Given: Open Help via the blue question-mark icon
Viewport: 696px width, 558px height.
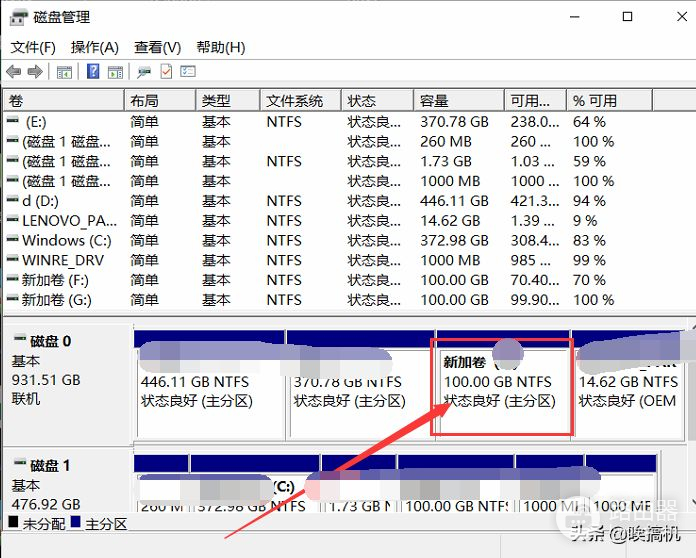Looking at the screenshot, I should 93,71.
